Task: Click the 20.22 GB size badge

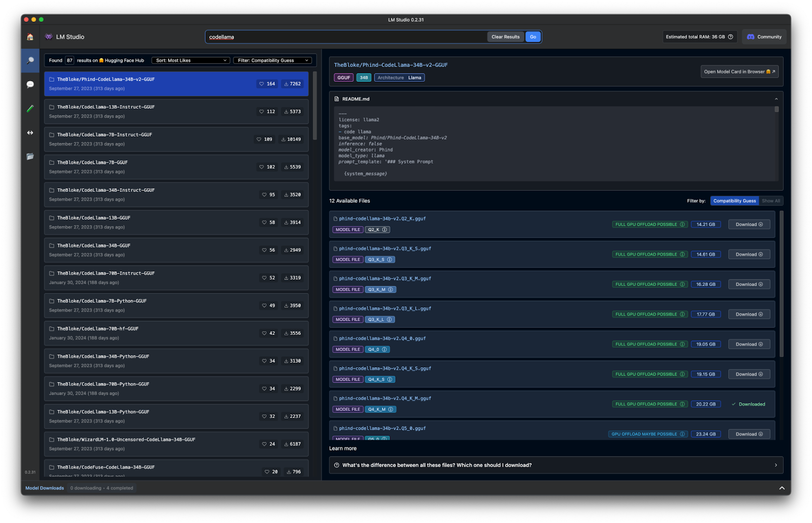Action: (x=705, y=404)
